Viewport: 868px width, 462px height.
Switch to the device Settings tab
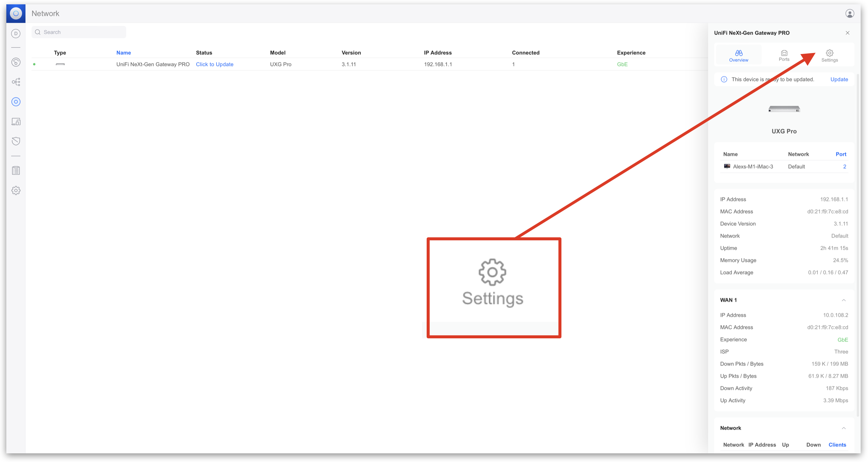click(829, 56)
